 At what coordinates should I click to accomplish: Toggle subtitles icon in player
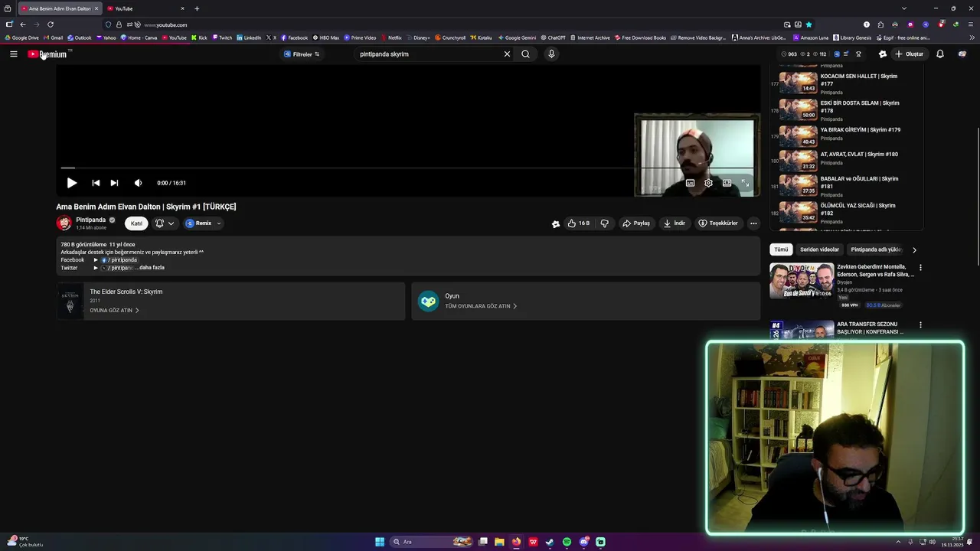coord(690,183)
